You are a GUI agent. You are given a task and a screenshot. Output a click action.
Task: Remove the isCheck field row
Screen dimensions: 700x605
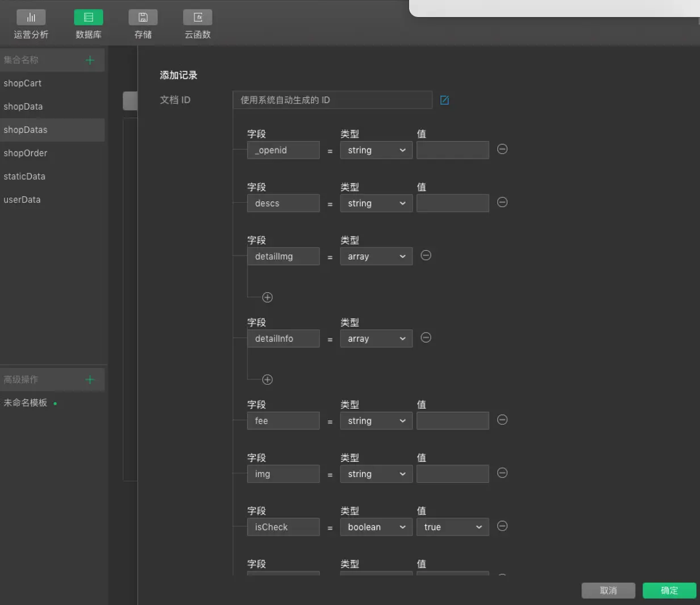(x=502, y=526)
